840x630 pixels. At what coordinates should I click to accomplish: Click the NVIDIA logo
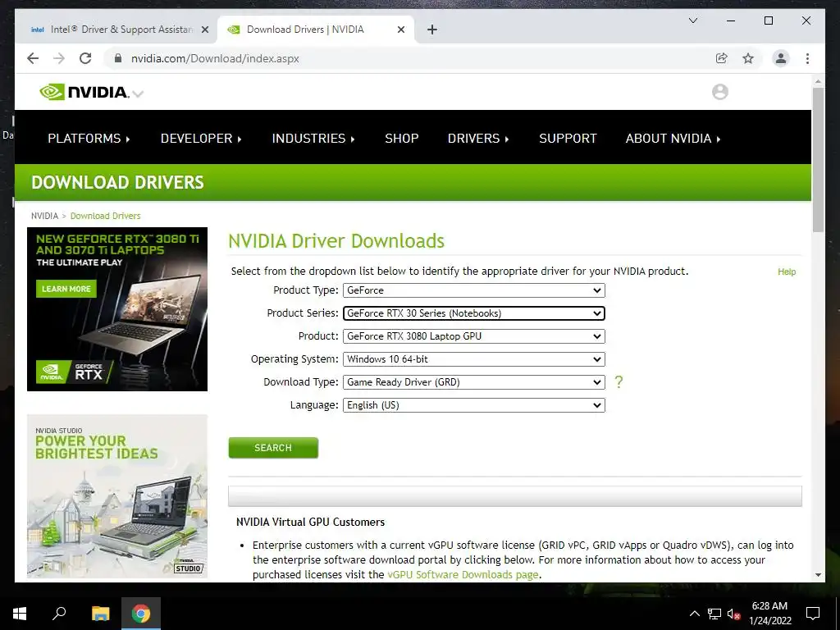tap(84, 92)
